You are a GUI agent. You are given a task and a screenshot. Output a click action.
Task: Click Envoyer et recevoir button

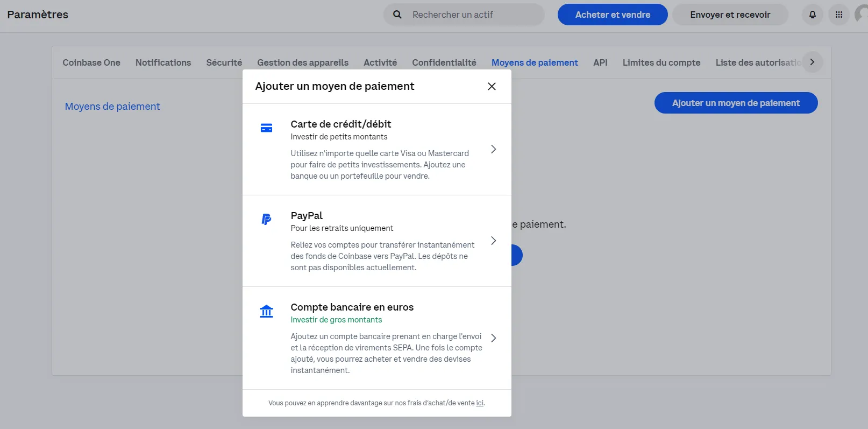tap(730, 15)
